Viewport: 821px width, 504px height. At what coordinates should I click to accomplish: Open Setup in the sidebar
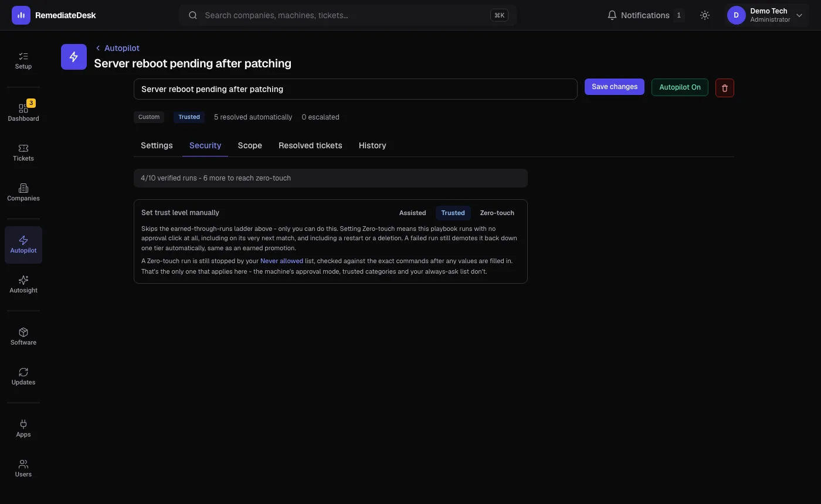tap(23, 60)
